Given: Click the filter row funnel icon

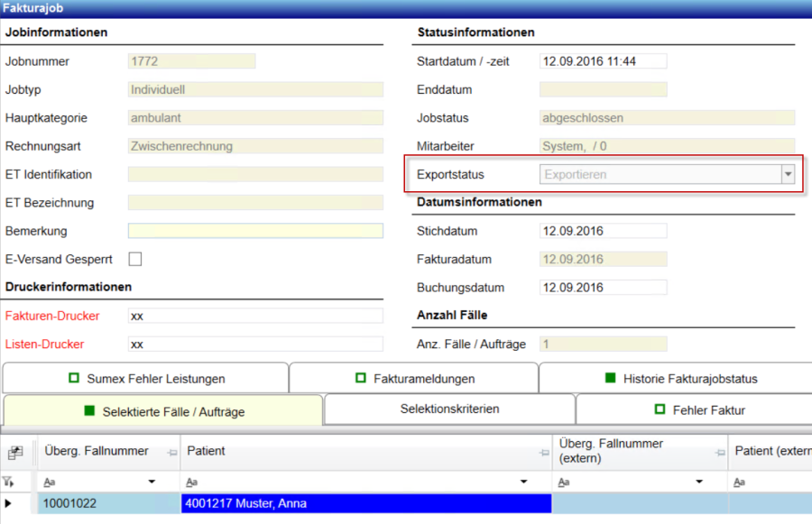Looking at the screenshot, I should [9, 483].
